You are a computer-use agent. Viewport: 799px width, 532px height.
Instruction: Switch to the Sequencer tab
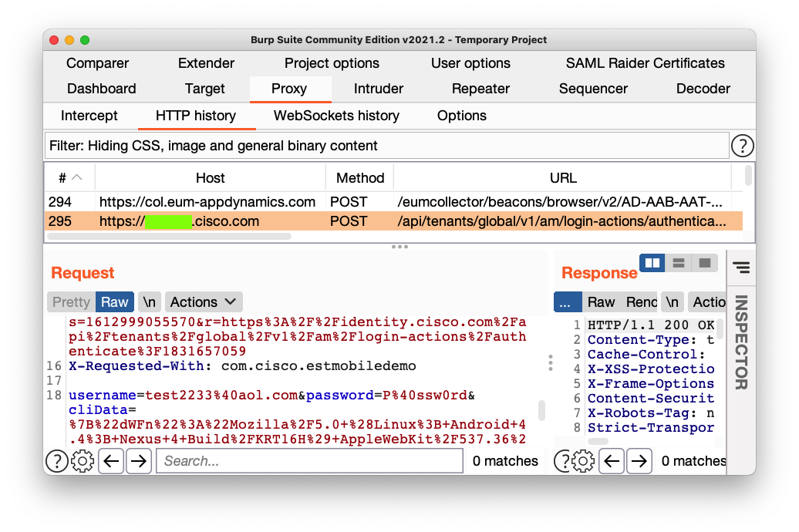coord(593,89)
